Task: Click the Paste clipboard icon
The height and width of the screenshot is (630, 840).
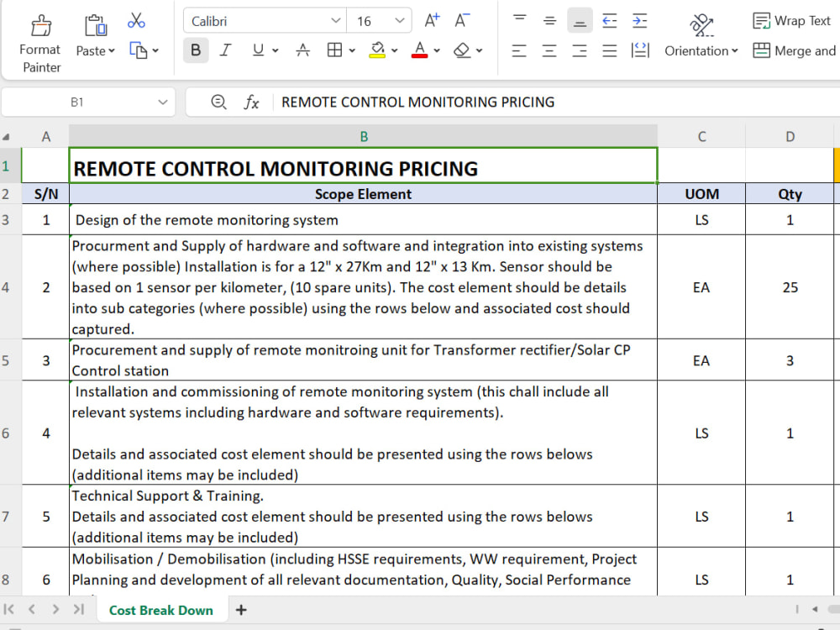Action: 96,25
